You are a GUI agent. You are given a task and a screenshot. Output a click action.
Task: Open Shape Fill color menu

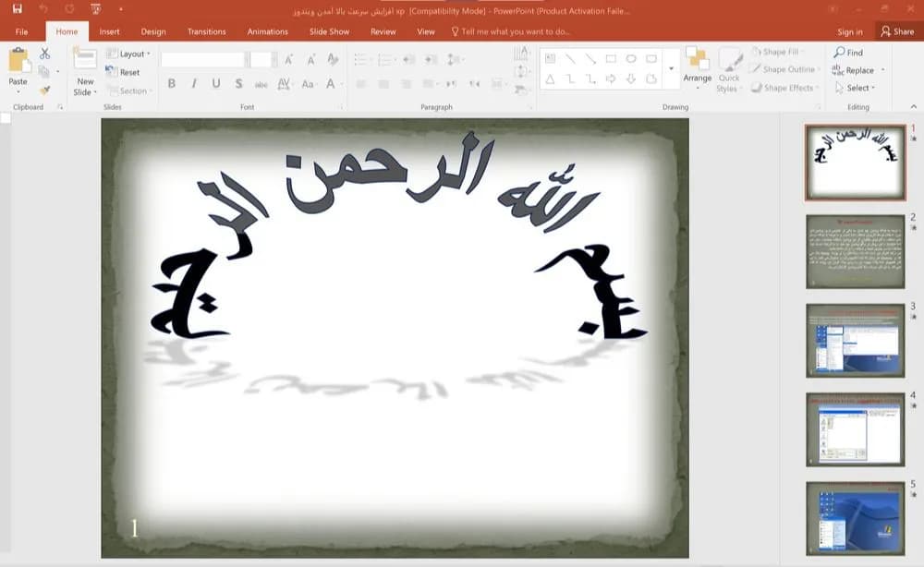click(x=778, y=52)
